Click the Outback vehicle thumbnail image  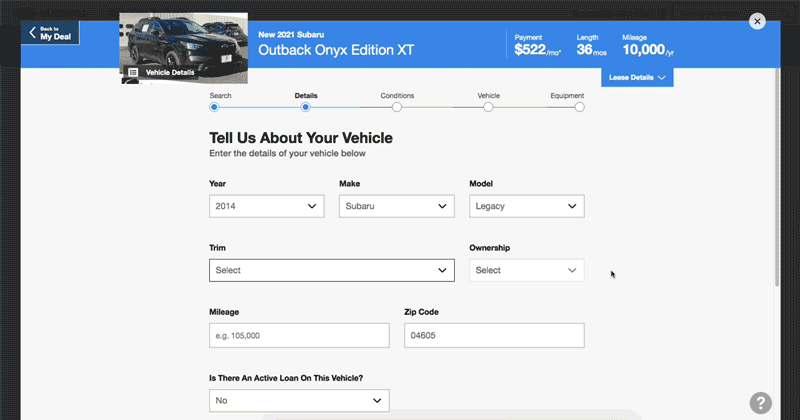(x=184, y=48)
